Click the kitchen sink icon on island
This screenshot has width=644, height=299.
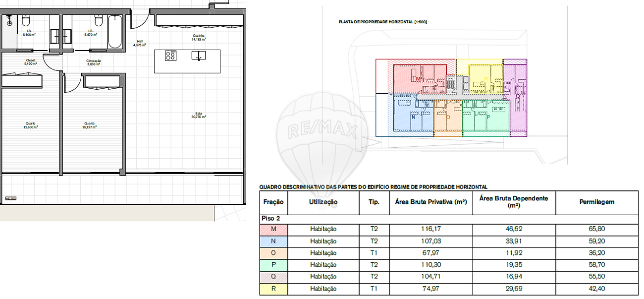click(x=199, y=56)
